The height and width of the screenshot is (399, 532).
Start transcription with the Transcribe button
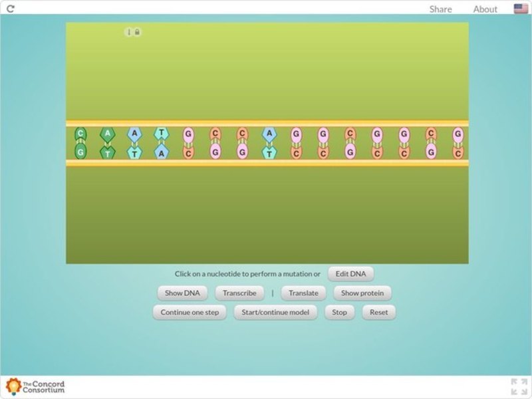[x=239, y=293]
